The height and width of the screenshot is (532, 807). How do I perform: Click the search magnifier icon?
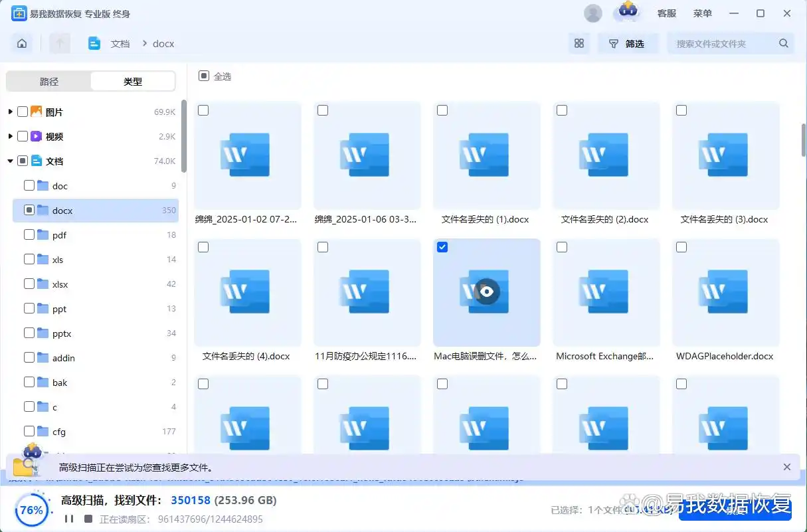(x=783, y=43)
